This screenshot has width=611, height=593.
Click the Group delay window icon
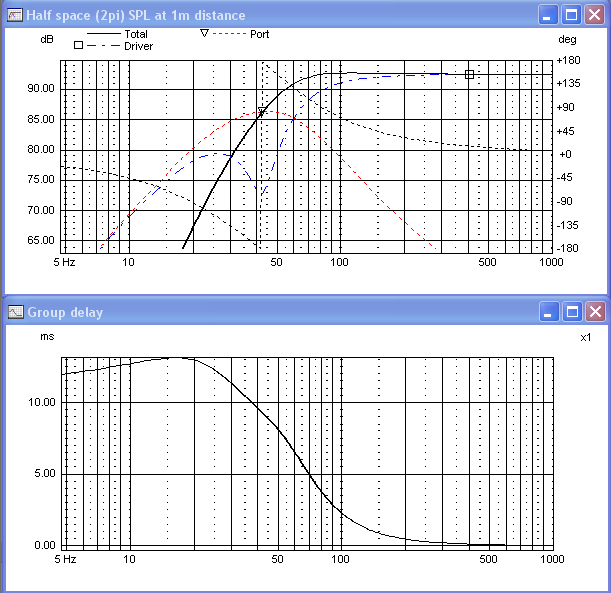tap(16, 312)
